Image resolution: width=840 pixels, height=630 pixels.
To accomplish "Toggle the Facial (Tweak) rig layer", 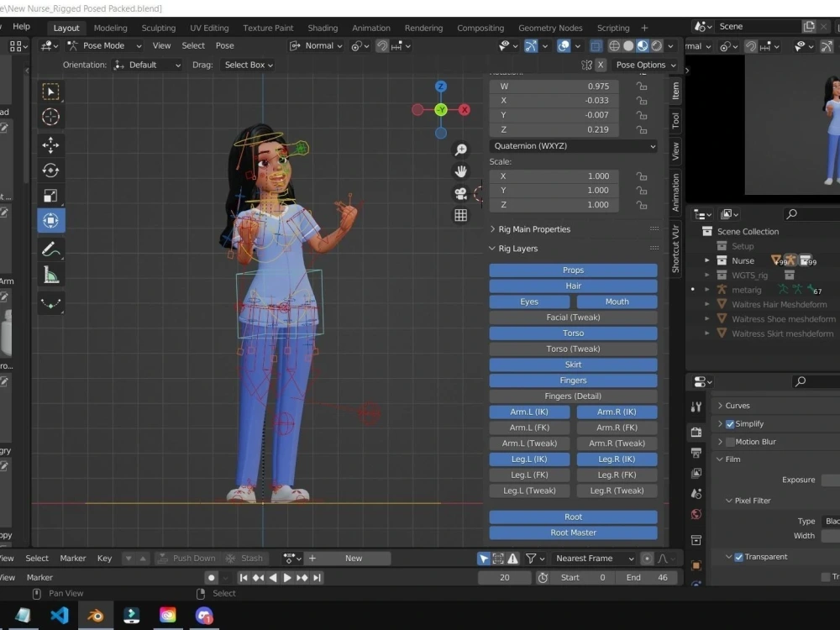I will pyautogui.click(x=573, y=318).
